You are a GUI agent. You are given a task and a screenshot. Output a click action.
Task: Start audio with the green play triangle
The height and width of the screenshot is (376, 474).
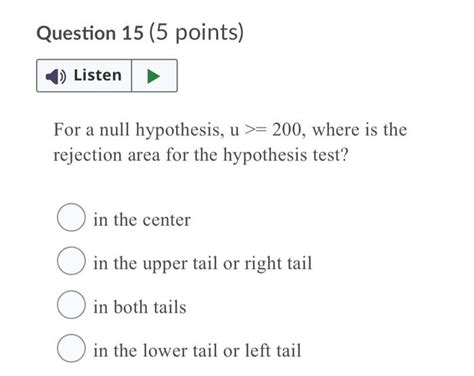153,76
